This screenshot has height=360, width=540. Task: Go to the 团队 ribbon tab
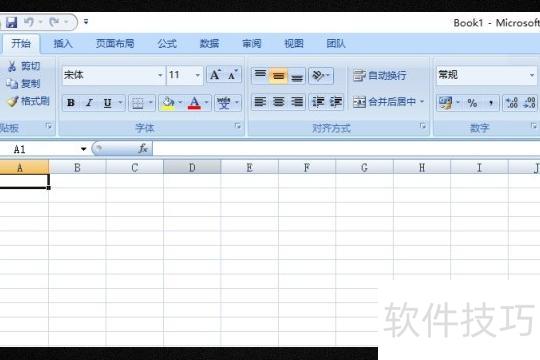(336, 43)
